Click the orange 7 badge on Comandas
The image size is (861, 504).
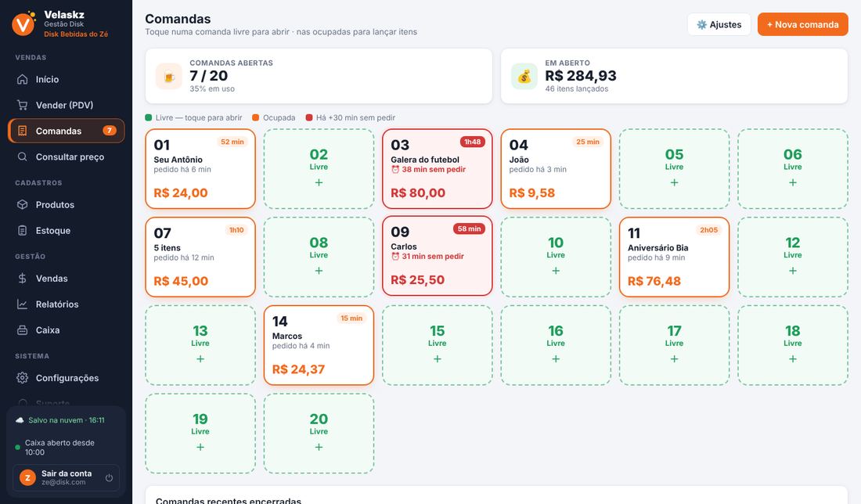click(110, 130)
